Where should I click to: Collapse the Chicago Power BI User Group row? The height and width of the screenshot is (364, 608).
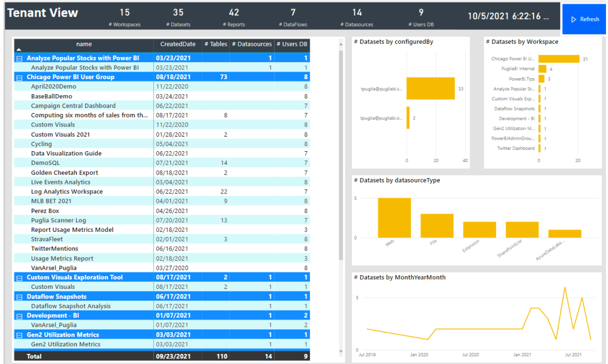[20, 78]
